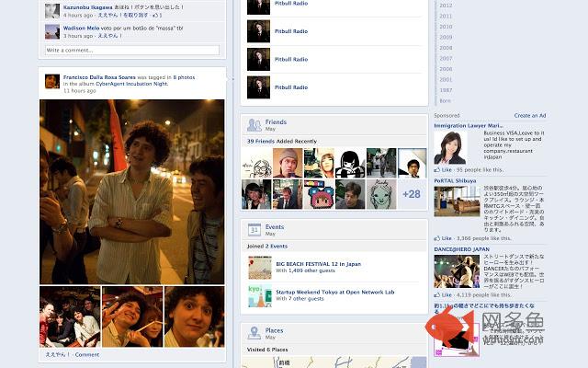Screen dimensions: 588x368
Task: Open PoRTAL Shibuya ad title
Action: (455, 180)
